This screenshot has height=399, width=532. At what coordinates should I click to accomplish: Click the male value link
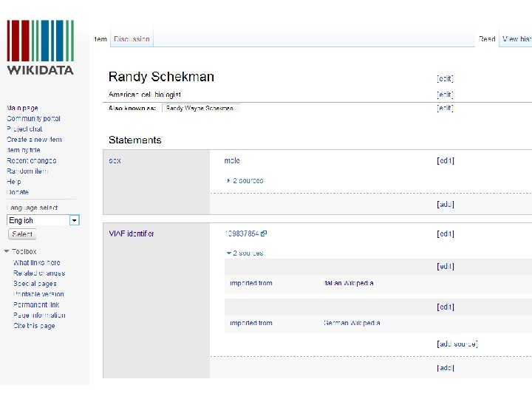232,160
